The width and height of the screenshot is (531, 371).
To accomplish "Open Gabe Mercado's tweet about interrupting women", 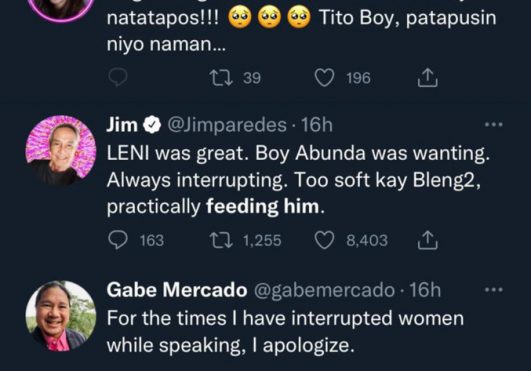I will coord(285,332).
